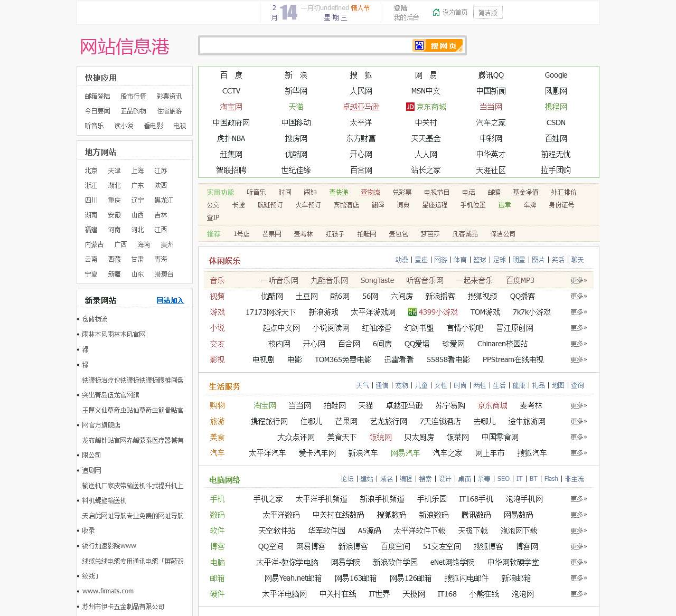Expand 更多 in the 邮箱 row
This screenshot has height=616, width=676.
(x=579, y=578)
